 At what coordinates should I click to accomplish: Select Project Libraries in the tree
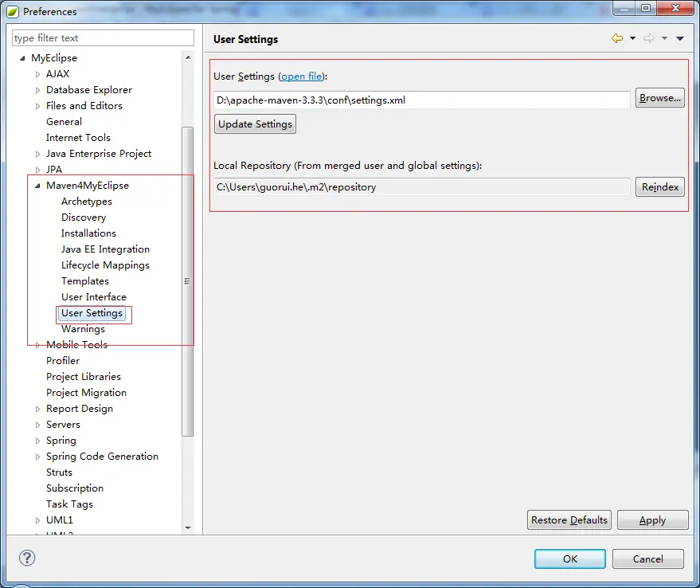[84, 377]
